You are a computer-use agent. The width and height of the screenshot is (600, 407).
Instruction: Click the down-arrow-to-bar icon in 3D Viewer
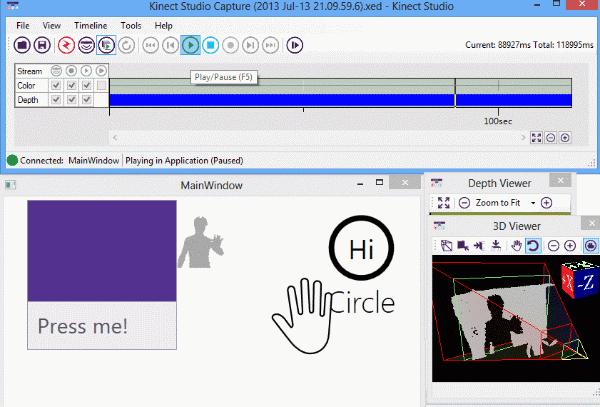coord(496,246)
